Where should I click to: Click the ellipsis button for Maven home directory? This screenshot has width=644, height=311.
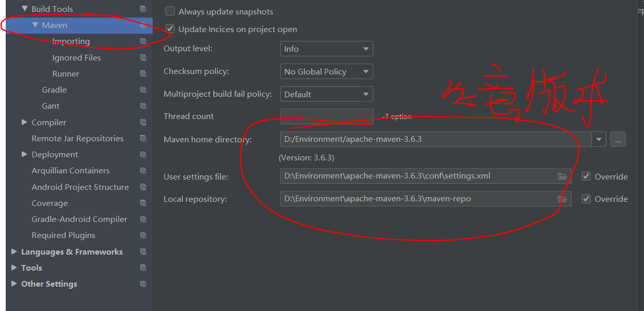click(618, 139)
